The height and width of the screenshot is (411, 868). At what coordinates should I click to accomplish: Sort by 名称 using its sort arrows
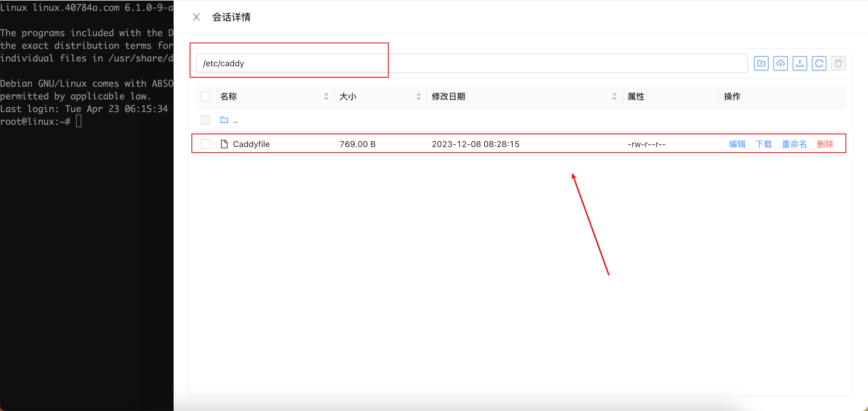[x=326, y=96]
